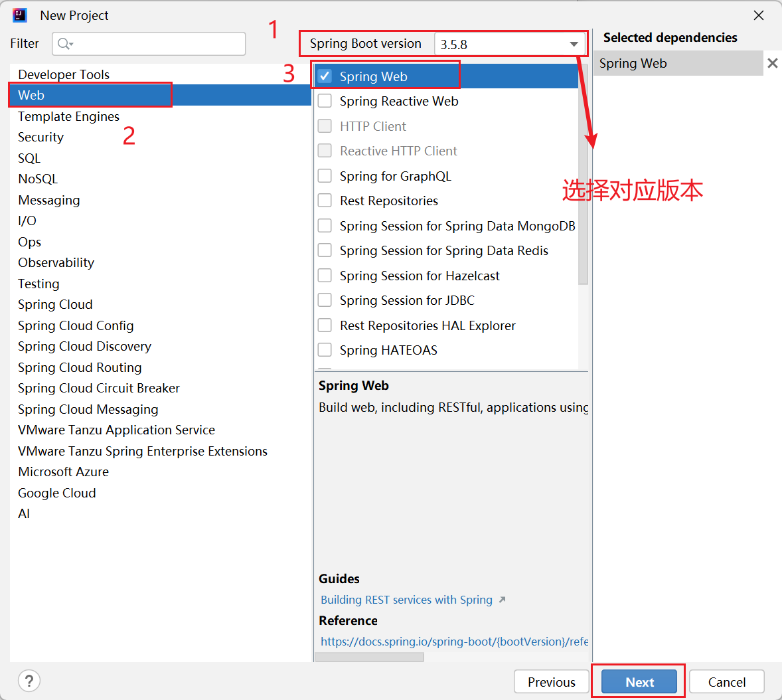Open VMware Tanzu Spring Enterprise Extensions
This screenshot has height=700, width=782.
(x=161, y=451)
